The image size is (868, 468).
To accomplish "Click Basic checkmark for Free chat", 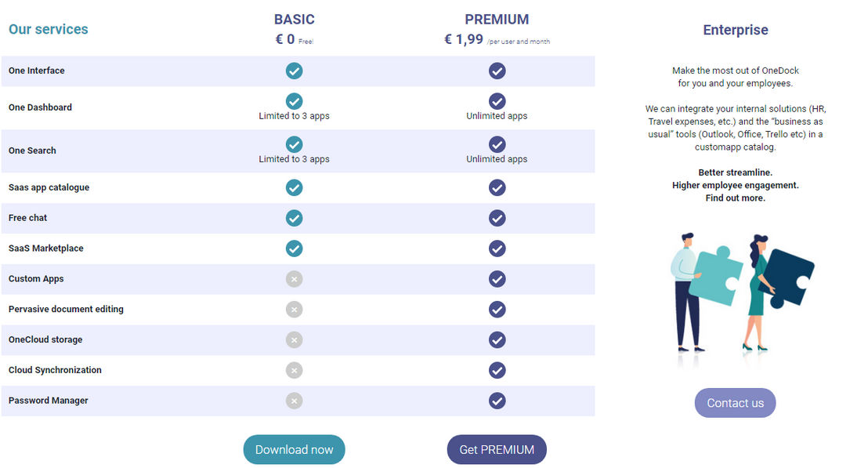I will (x=294, y=218).
